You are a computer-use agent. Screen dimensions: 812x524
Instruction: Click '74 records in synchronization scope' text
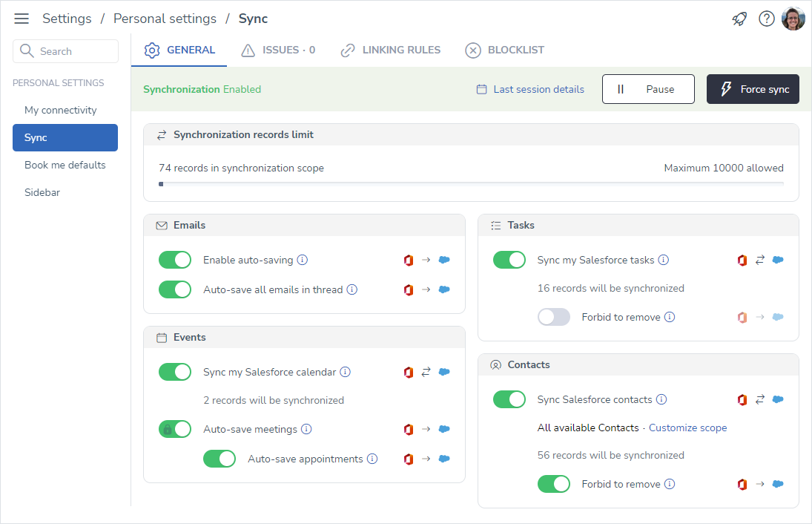click(241, 168)
